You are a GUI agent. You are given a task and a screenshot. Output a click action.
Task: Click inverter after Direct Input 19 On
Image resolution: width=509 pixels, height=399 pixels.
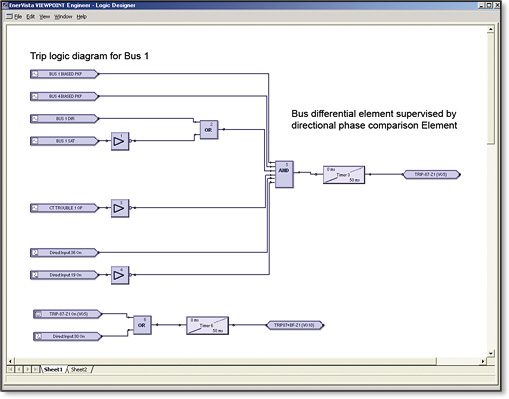(x=120, y=275)
